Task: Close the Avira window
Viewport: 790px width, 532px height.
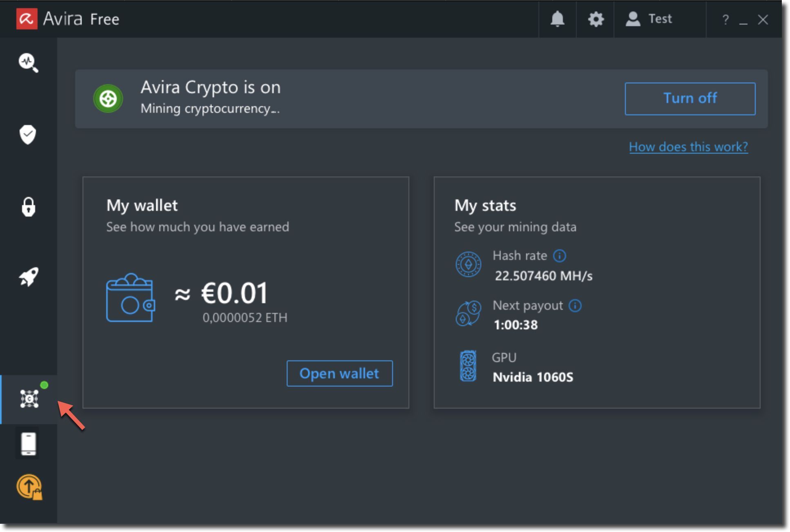Action: click(763, 20)
